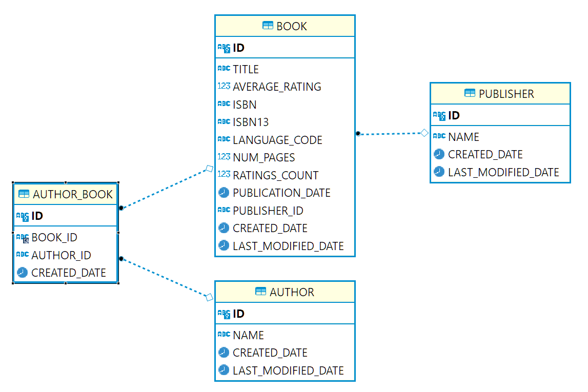Click the ABC icon beside PUBLISHER NAME
Viewport: 588px width, 392px height.
pyautogui.click(x=439, y=137)
